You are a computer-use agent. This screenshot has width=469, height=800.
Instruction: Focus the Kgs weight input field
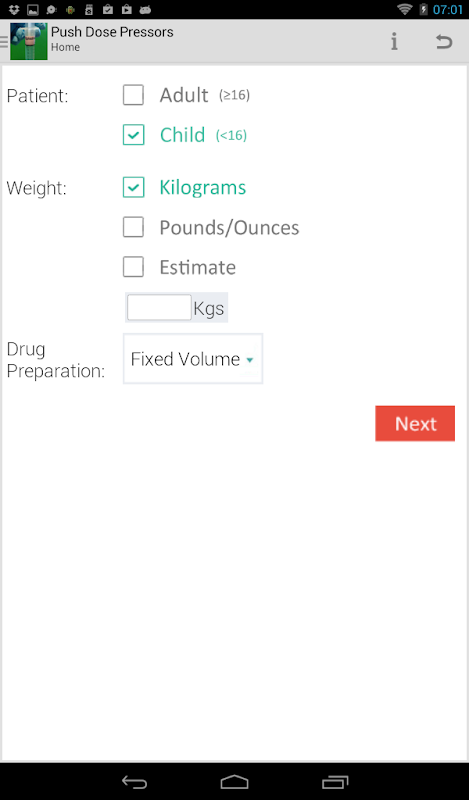(x=159, y=308)
